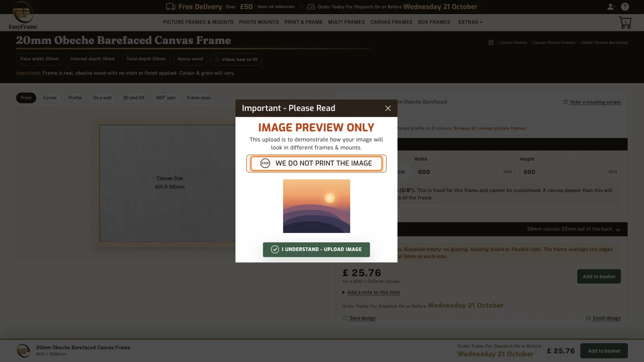Image resolution: width=644 pixels, height=362 pixels.
Task: Select the Front view tab
Action: (26, 98)
